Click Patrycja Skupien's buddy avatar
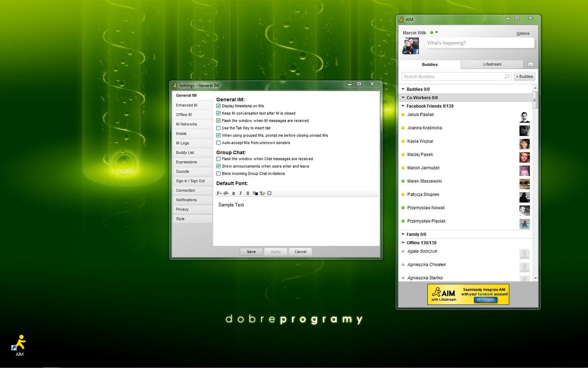This screenshot has height=368, width=588. tap(524, 197)
